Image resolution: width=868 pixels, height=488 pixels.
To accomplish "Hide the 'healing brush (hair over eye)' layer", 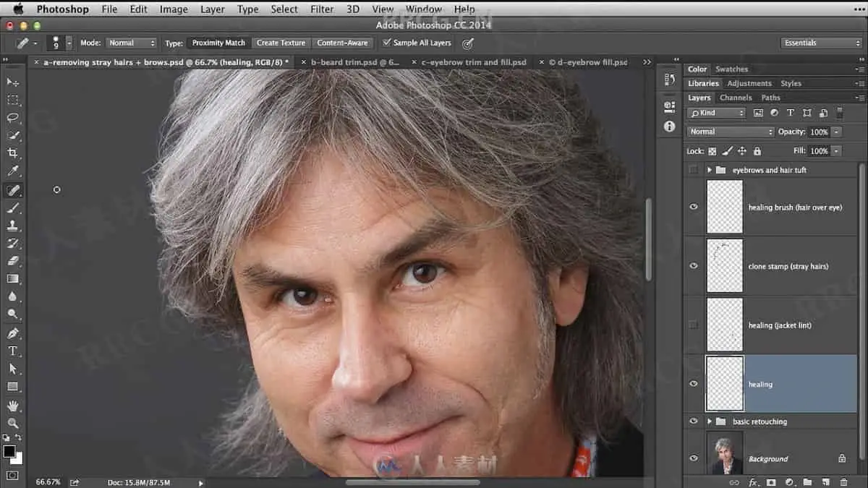I will [x=694, y=207].
